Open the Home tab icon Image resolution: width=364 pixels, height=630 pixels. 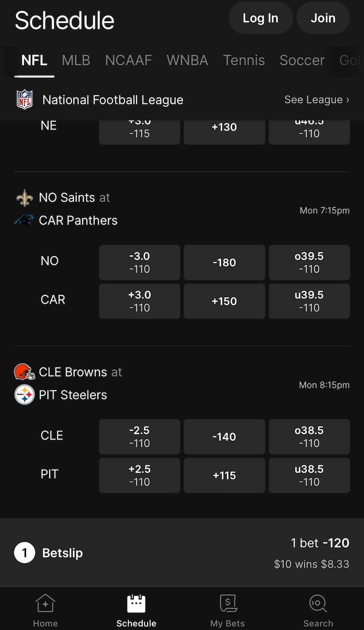point(45,603)
